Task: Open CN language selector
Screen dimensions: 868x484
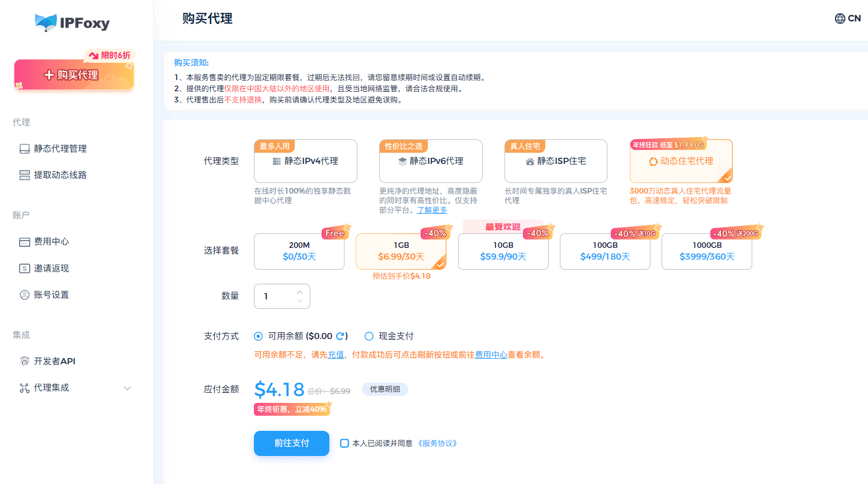Action: click(848, 18)
